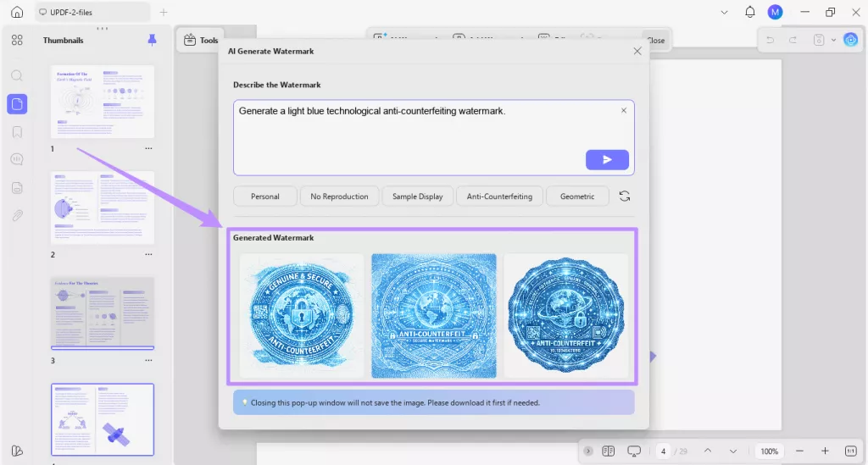Open the M user account avatar

[x=775, y=12]
